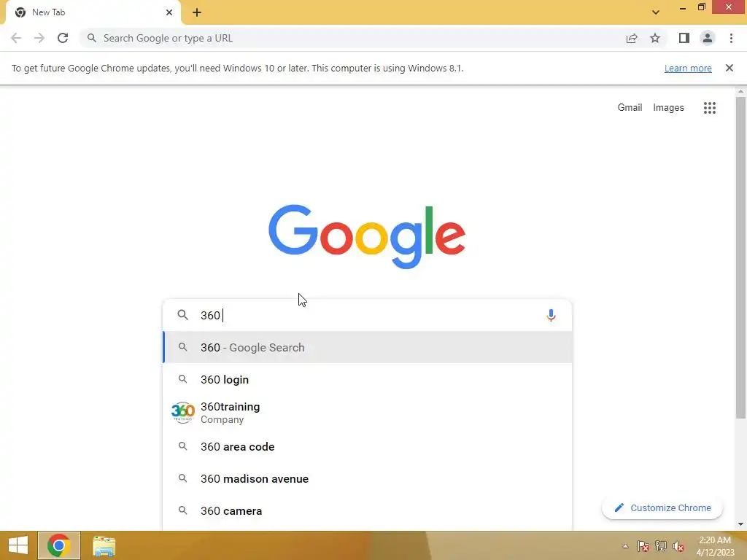Image resolution: width=747 pixels, height=560 pixels.
Task: Open the side panel icon
Action: coord(684,38)
